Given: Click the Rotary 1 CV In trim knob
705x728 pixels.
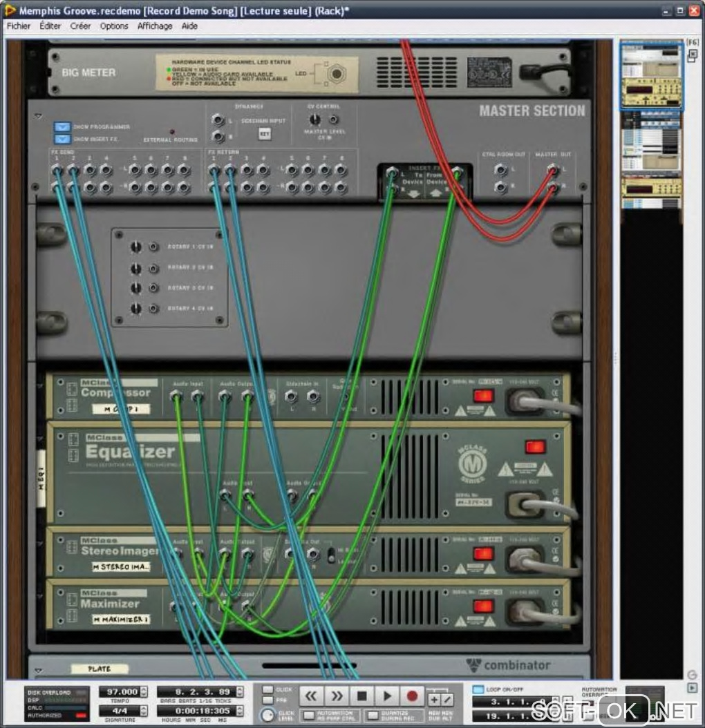Looking at the screenshot, I should point(135,247).
